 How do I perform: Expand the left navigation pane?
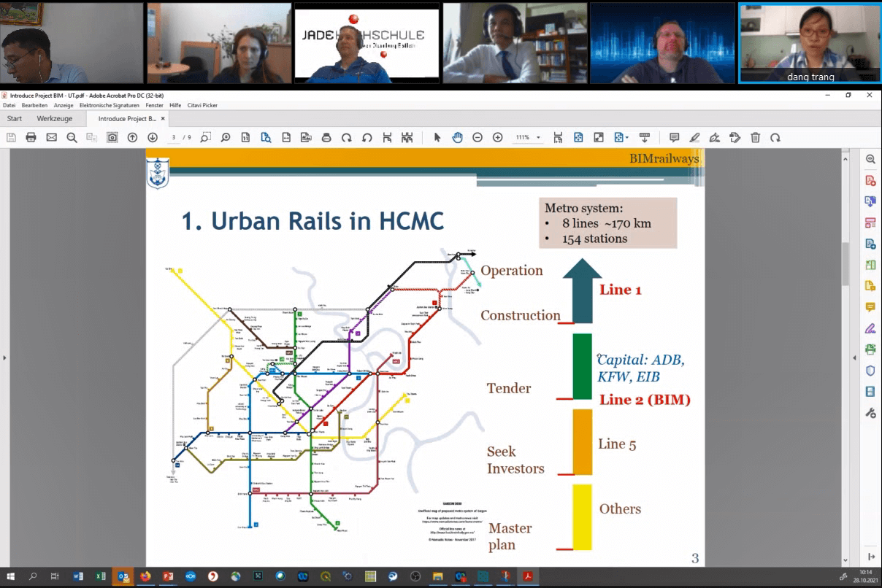(x=5, y=357)
